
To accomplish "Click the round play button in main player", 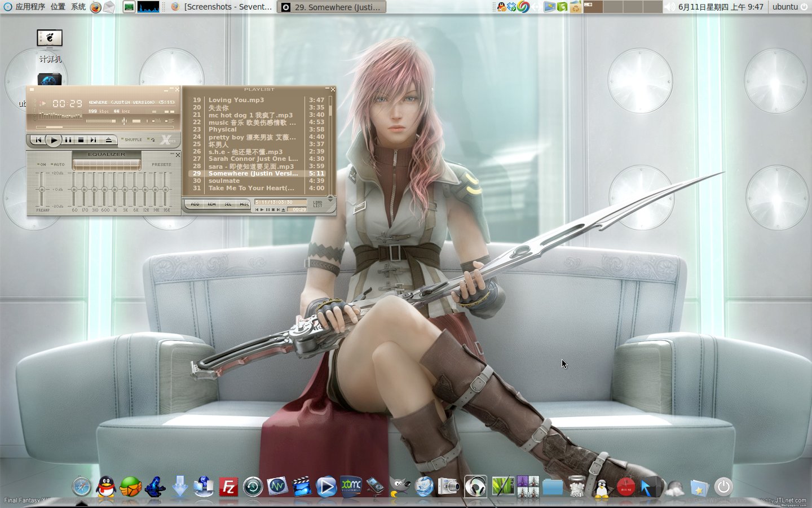I will coord(54,140).
